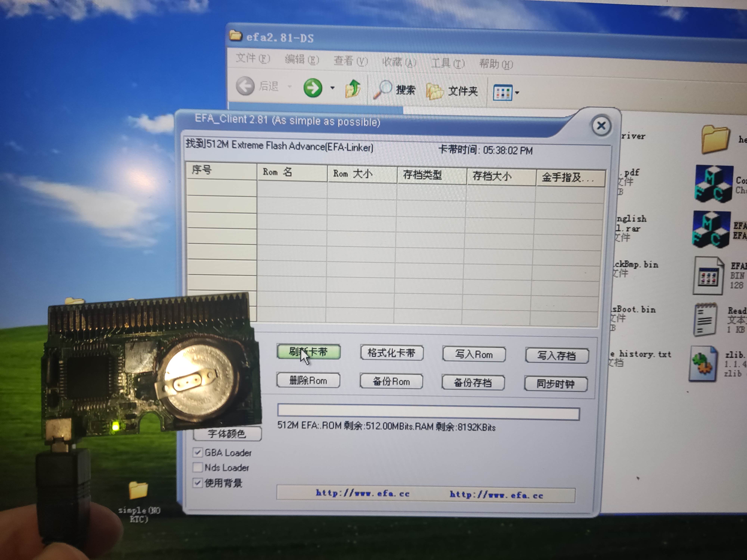Click the "efa2.81-DS" Explorer title bar text
Screen dimensions: 747x560
coord(280,38)
